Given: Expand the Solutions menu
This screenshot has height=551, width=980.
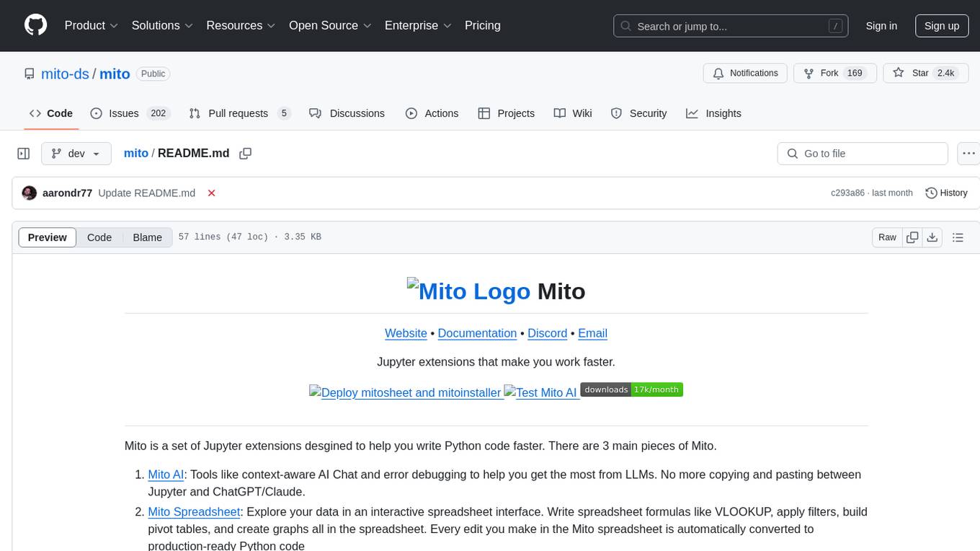Looking at the screenshot, I should coord(162,25).
